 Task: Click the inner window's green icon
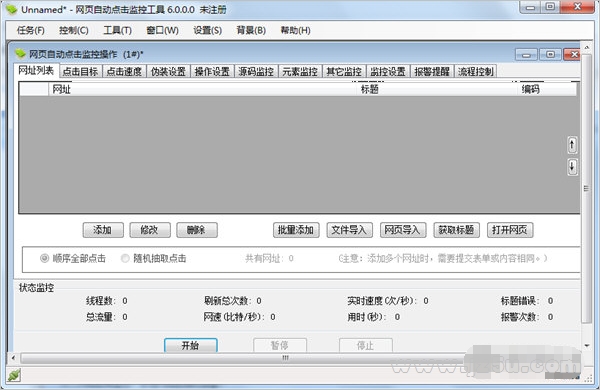click(20, 54)
